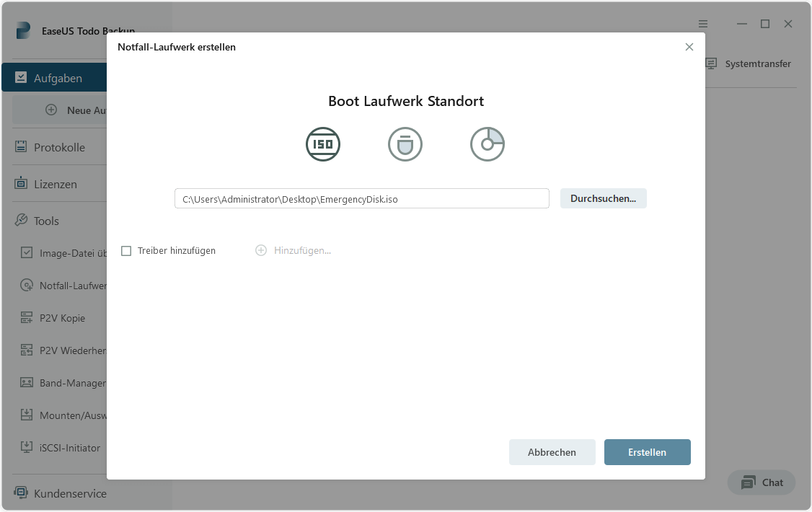The image size is (812, 512).
Task: Open the Chat icon button
Action: coord(749,483)
